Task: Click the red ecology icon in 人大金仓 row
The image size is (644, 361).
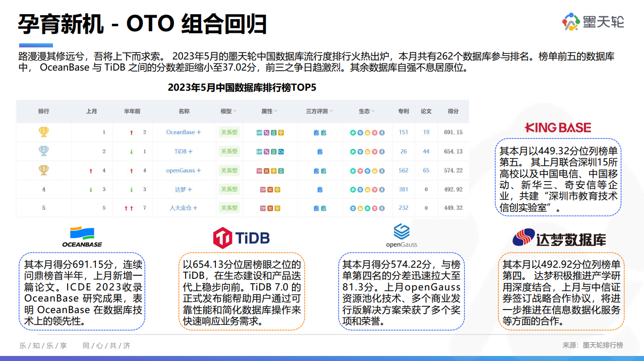Action: (x=375, y=208)
